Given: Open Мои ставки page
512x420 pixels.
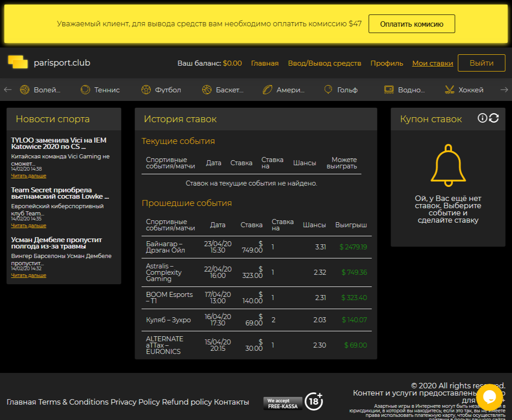Looking at the screenshot, I should [433, 63].
